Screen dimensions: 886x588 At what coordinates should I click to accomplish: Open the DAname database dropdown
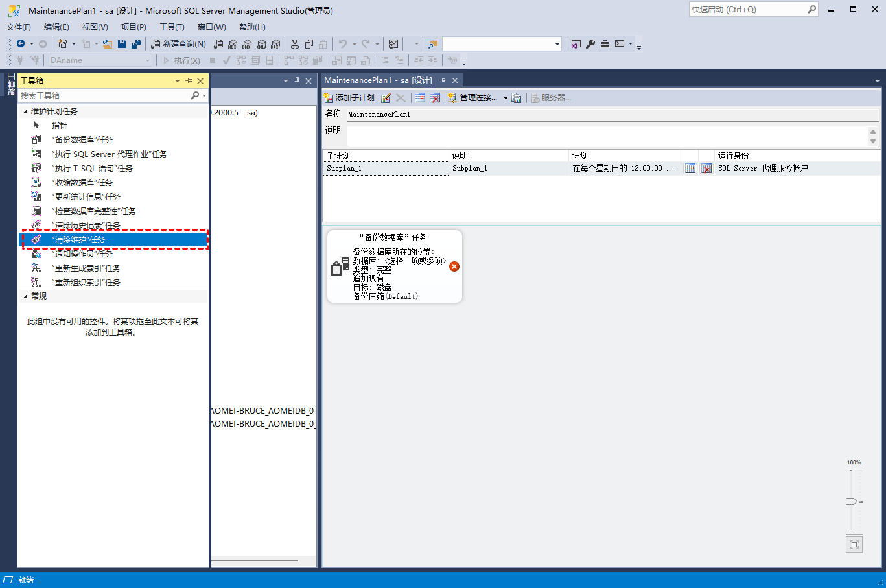pyautogui.click(x=148, y=60)
